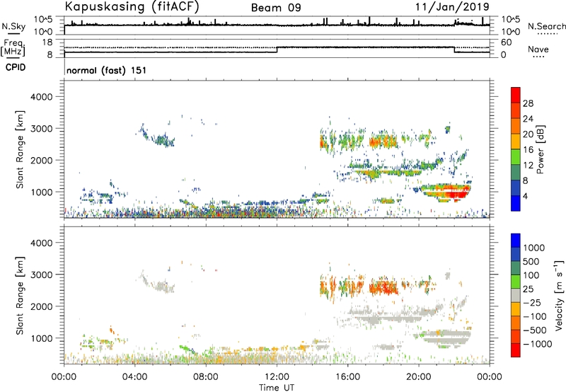Click the gray band of velocity colorbar
The height and width of the screenshot is (392, 566).
click(x=516, y=295)
